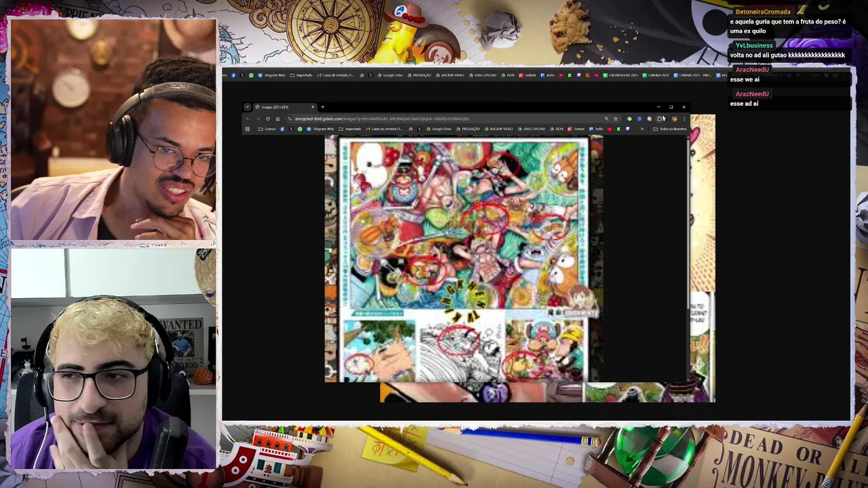Image resolution: width=868 pixels, height=488 pixels.
Task: Click the zoom magnifier in address bar
Action: pos(606,119)
